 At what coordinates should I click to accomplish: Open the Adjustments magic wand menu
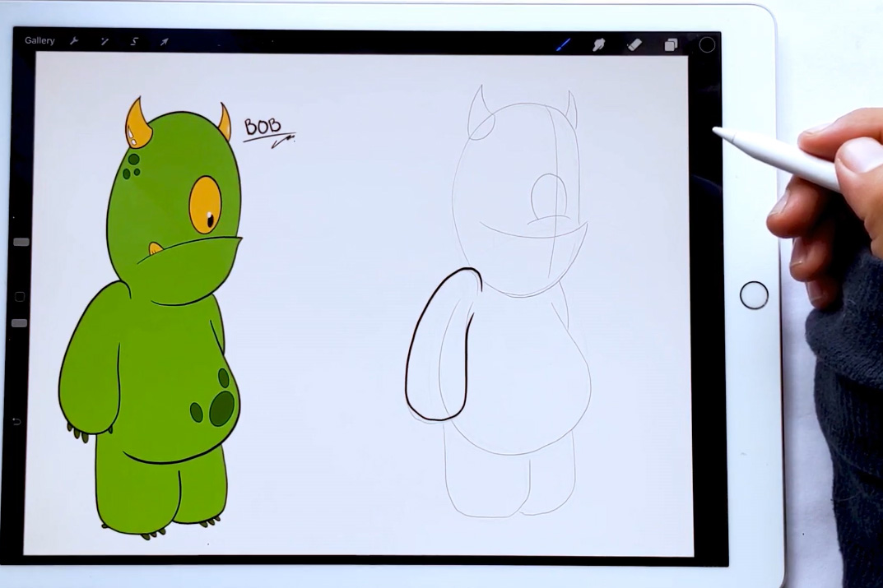[105, 41]
